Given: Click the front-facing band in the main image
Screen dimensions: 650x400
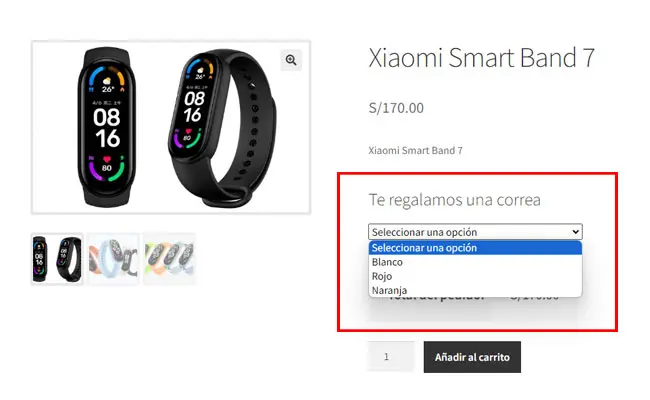Looking at the screenshot, I should tap(107, 127).
